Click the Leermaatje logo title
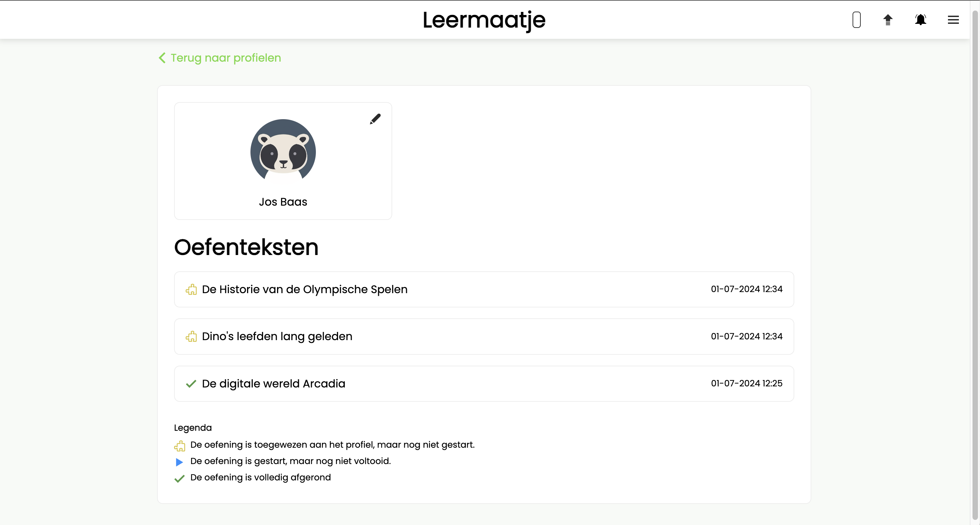The height and width of the screenshot is (525, 980). [x=484, y=20]
